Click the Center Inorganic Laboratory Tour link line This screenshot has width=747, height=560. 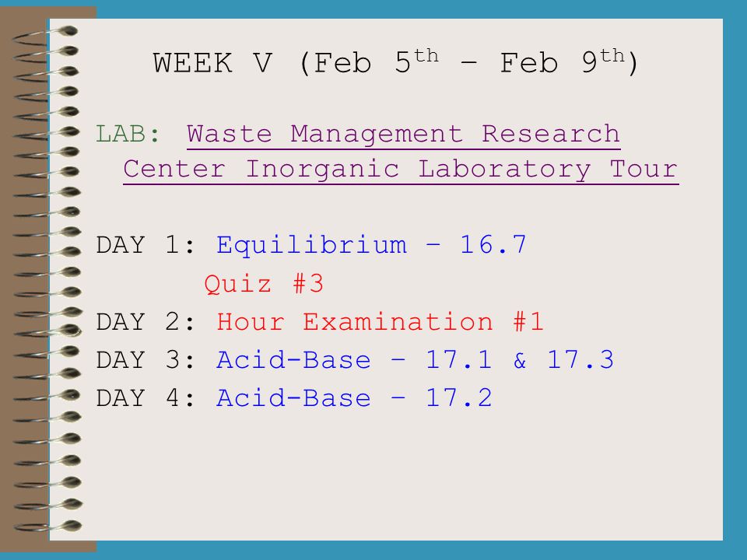pos(401,170)
